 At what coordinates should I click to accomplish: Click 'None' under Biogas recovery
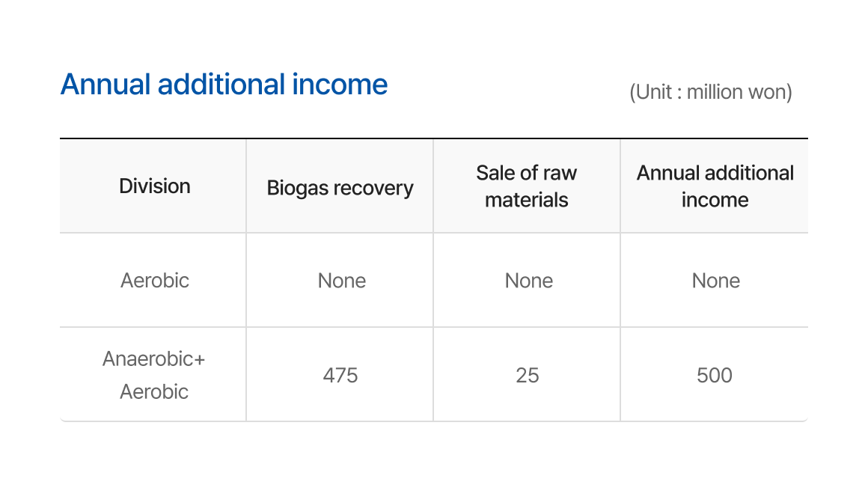[342, 281]
